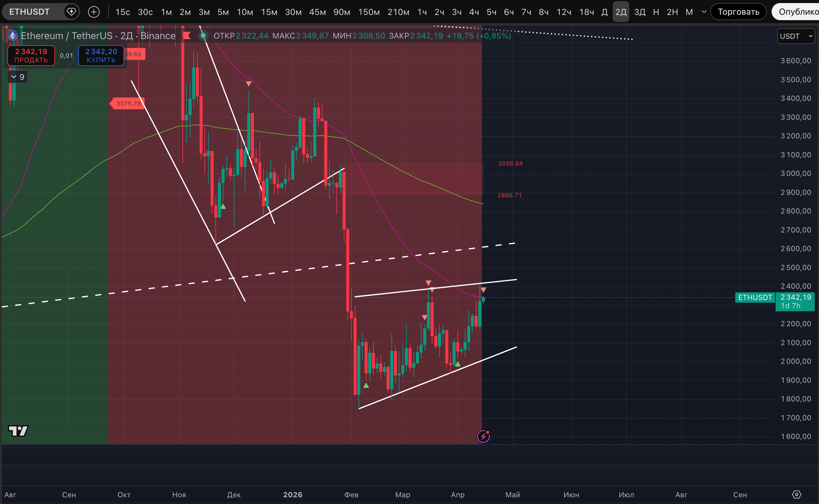
Task: Expand the collapsed indicators list showing 9
Action: [x=17, y=77]
